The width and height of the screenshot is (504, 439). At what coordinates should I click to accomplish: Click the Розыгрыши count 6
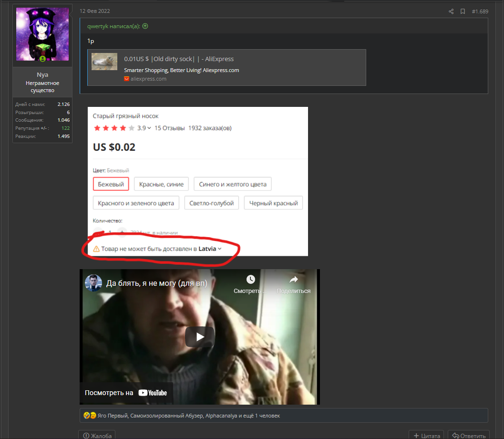(x=68, y=112)
